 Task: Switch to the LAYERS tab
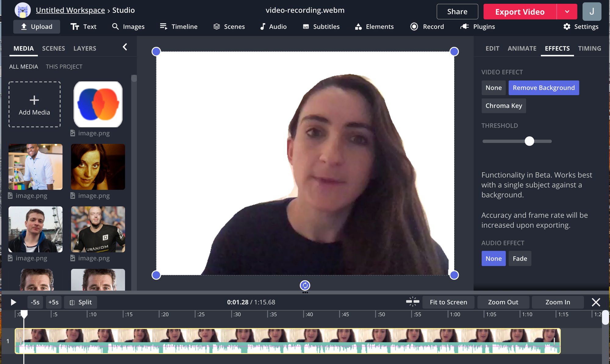tap(85, 48)
